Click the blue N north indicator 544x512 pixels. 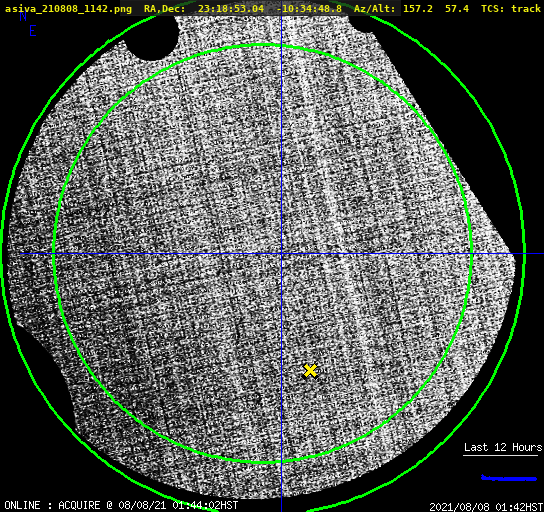click(x=23, y=16)
